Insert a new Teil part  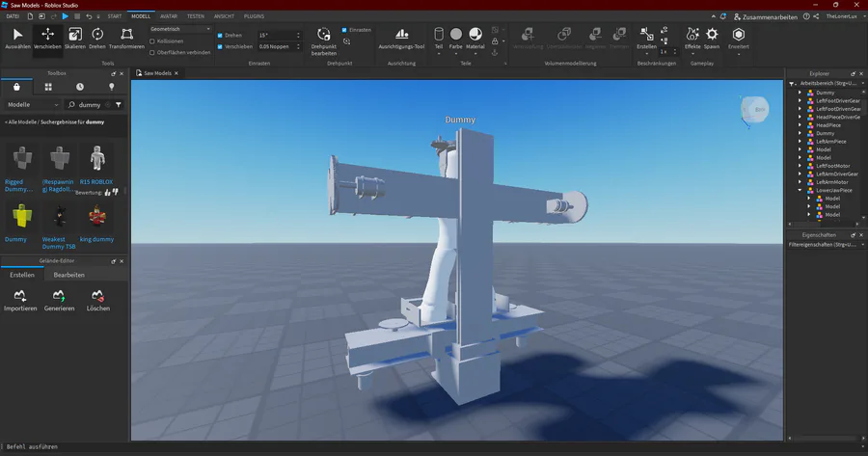click(439, 39)
